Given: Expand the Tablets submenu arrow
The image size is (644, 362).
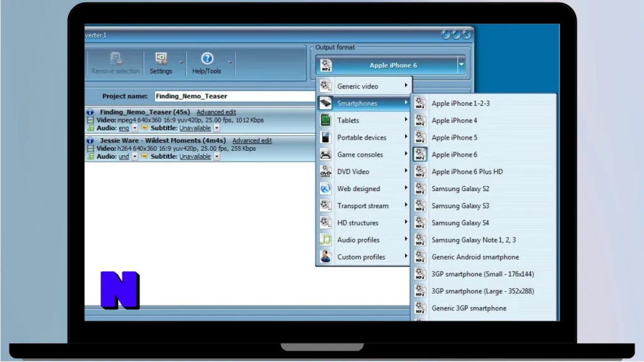Looking at the screenshot, I should click(406, 119).
